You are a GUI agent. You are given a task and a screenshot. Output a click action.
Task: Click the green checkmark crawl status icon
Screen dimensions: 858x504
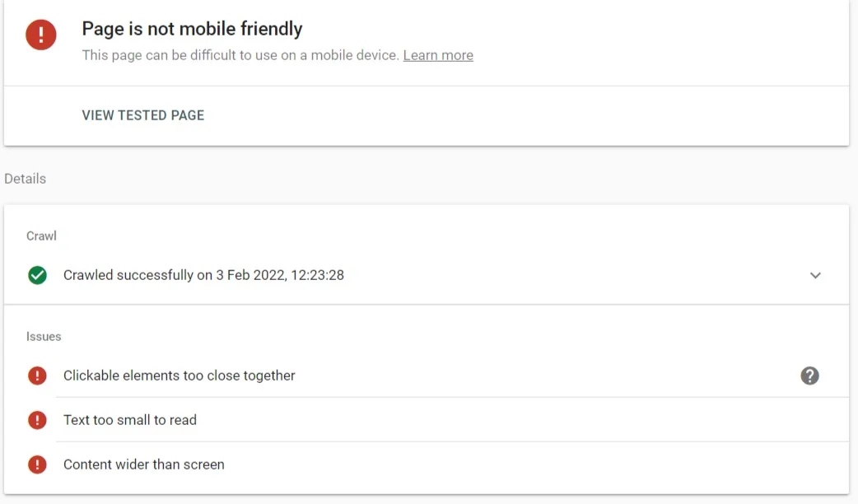(37, 275)
